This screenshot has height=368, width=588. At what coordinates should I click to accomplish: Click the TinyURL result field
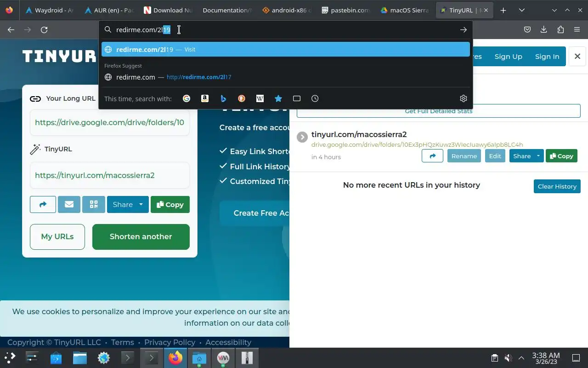(110, 175)
